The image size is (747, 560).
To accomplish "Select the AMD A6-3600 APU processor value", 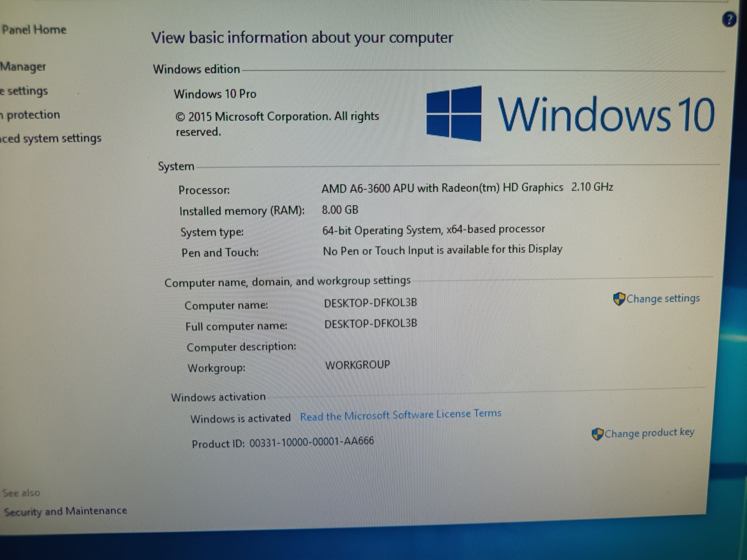I will [467, 187].
